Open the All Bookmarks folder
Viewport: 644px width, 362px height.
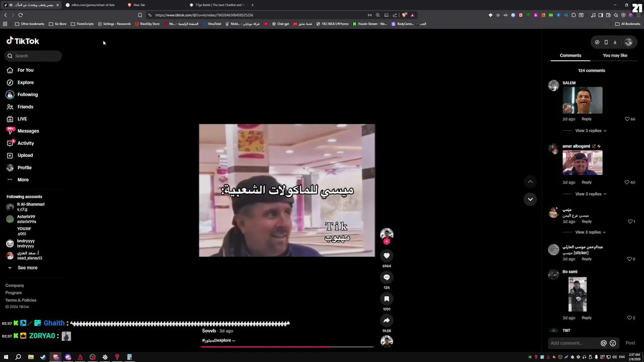(x=628, y=24)
